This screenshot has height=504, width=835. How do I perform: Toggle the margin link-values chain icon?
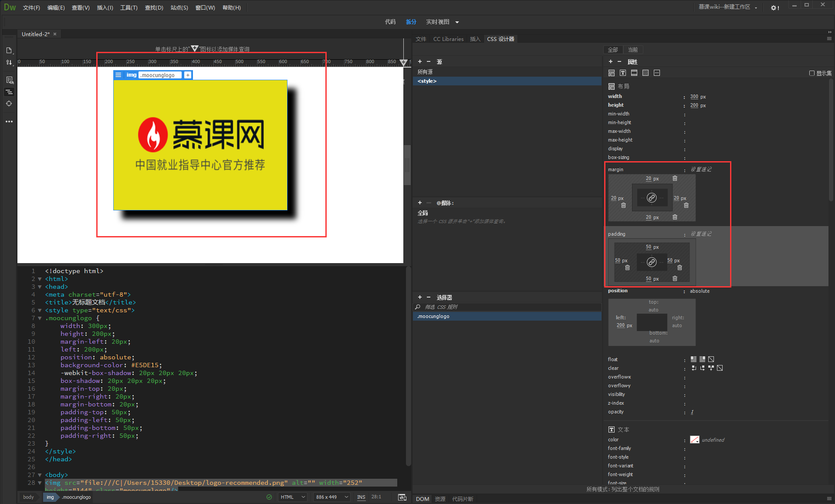pos(652,198)
